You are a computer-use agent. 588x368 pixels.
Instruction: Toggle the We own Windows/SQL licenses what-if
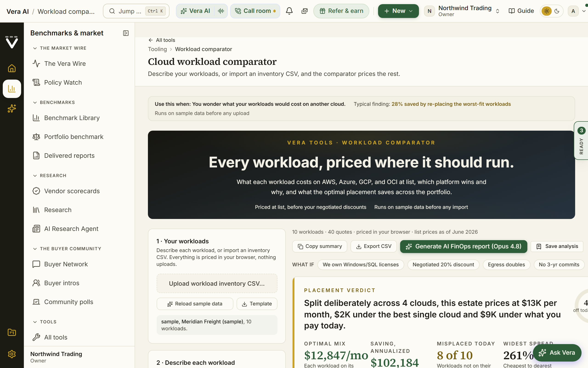[x=361, y=264]
